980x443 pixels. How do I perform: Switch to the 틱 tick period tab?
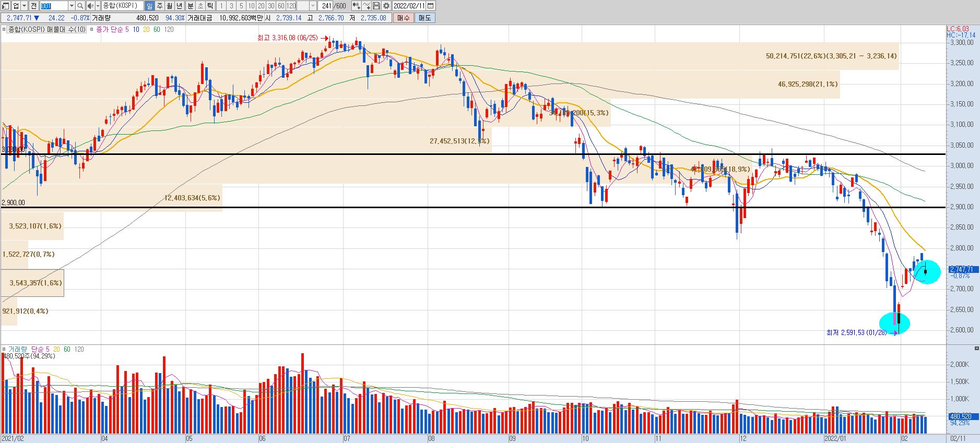click(210, 6)
